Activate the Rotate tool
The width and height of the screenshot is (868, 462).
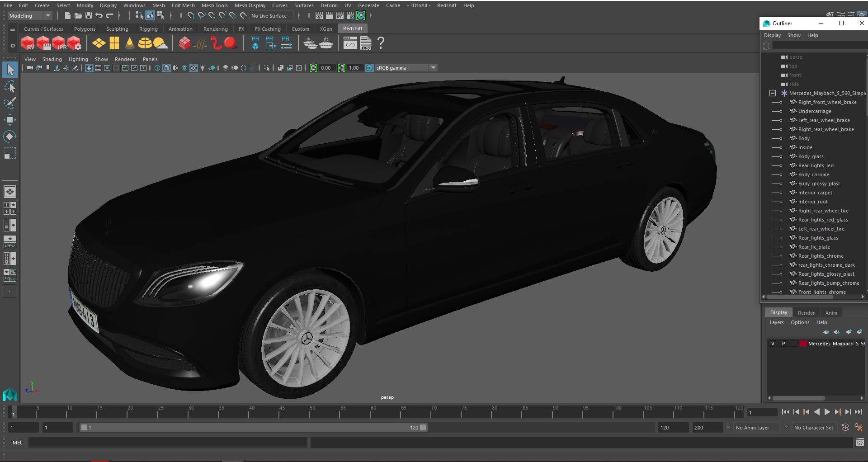(x=10, y=137)
